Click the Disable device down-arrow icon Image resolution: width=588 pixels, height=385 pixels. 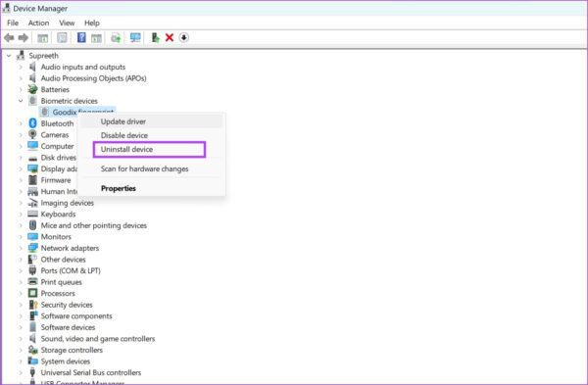click(x=184, y=37)
